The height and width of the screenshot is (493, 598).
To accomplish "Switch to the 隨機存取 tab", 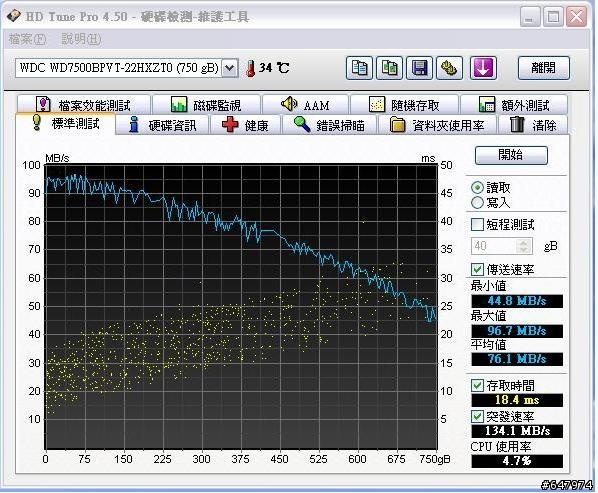I will point(404,104).
